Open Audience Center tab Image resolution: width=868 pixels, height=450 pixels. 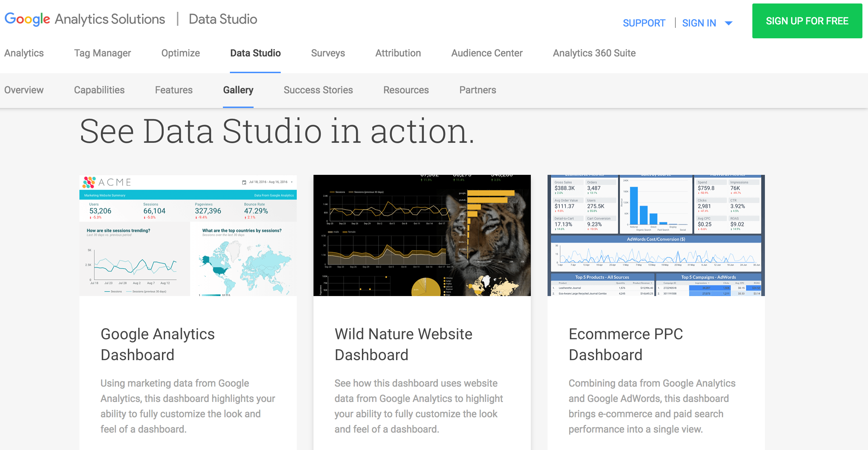tap(487, 53)
